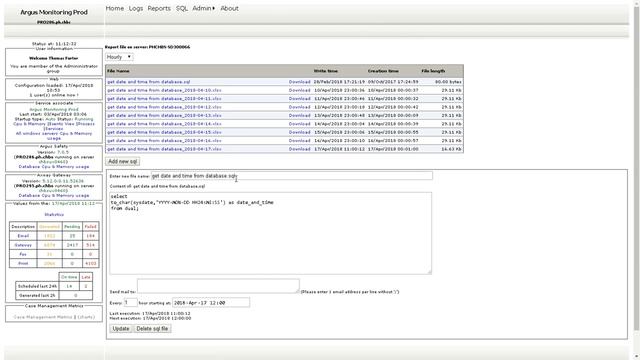Open the About page

coord(229,8)
